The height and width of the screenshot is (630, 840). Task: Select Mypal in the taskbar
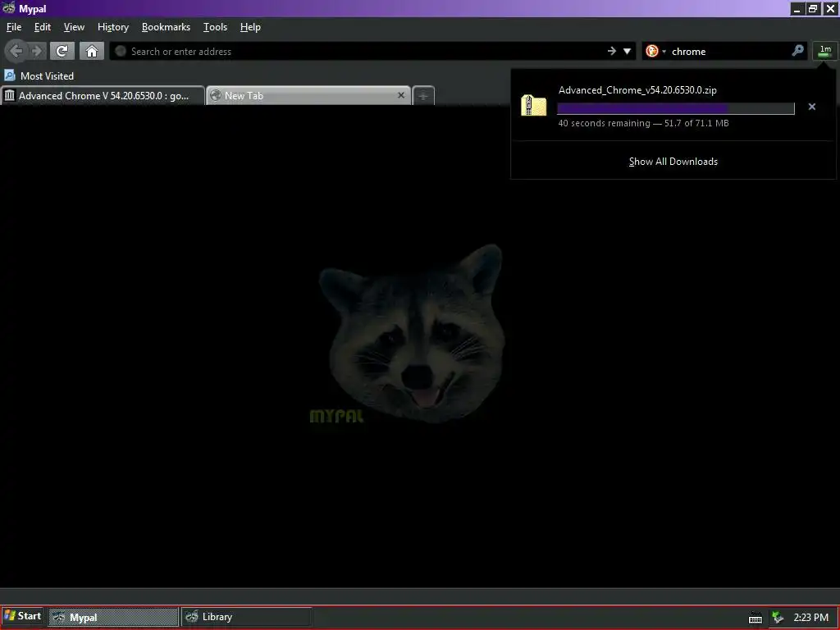(x=113, y=617)
